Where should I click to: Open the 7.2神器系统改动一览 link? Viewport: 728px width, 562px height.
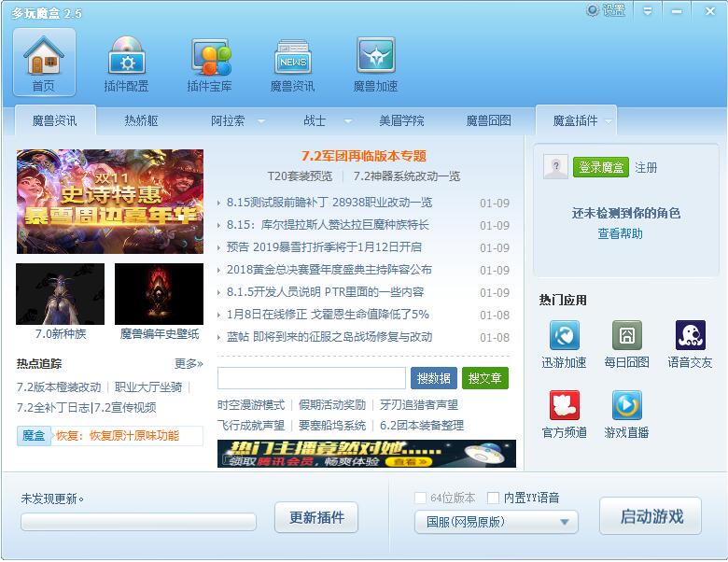[x=407, y=176]
